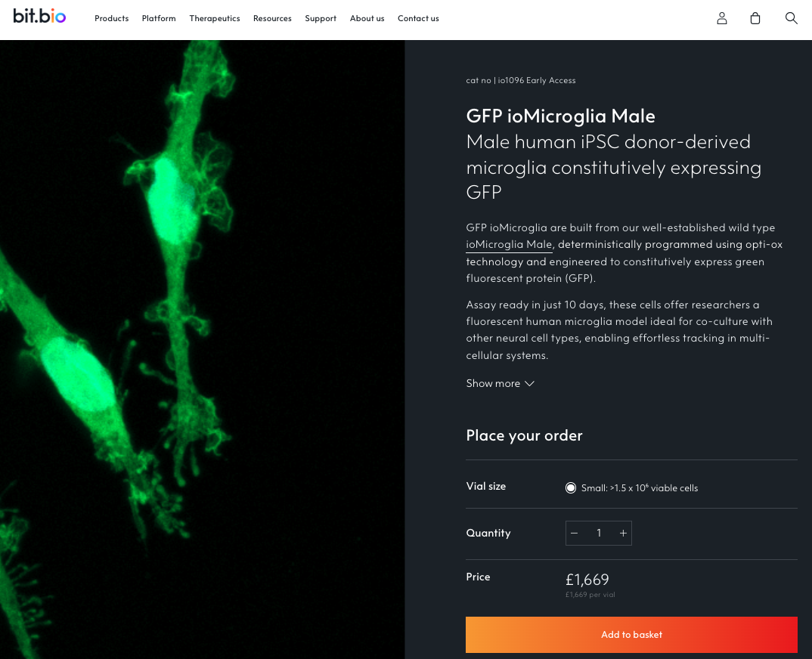The image size is (812, 659).
Task: Open the About us menu
Action: [x=367, y=18]
